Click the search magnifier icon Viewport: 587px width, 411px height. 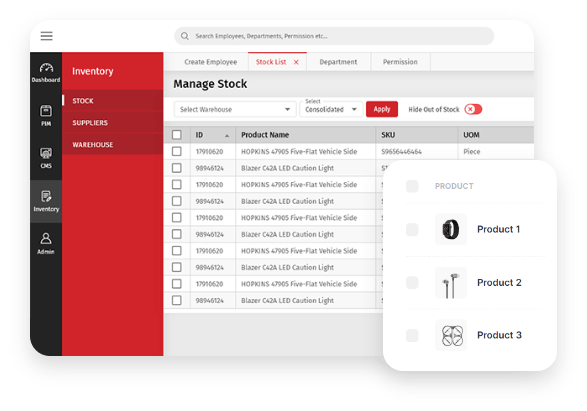pyautogui.click(x=185, y=36)
